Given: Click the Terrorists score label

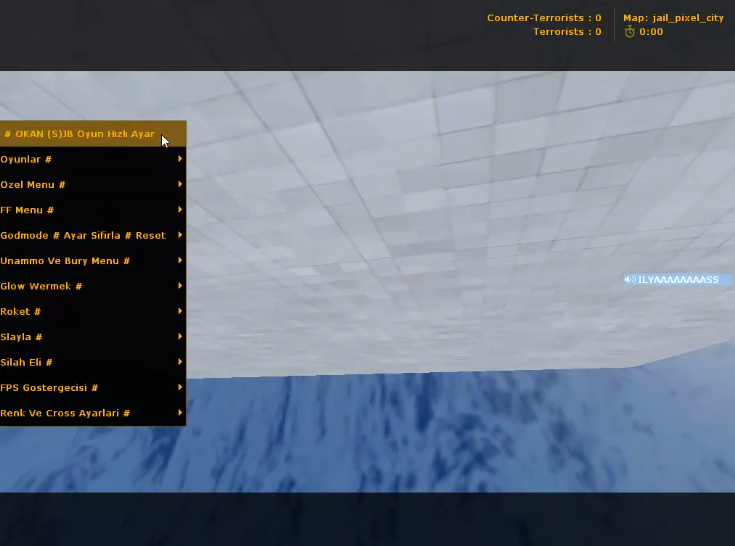Looking at the screenshot, I should [567, 32].
